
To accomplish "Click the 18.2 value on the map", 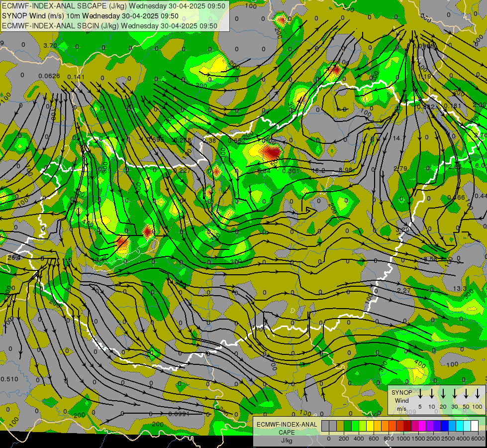I will (318, 170).
